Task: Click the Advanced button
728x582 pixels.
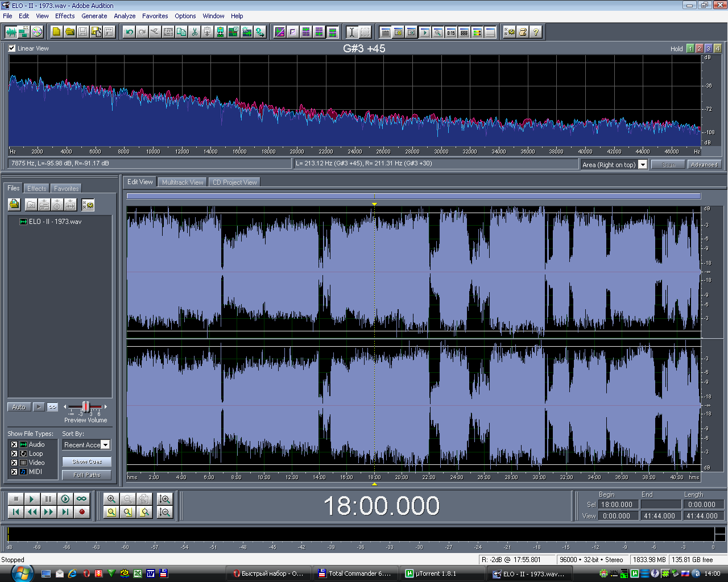Action: (x=704, y=165)
